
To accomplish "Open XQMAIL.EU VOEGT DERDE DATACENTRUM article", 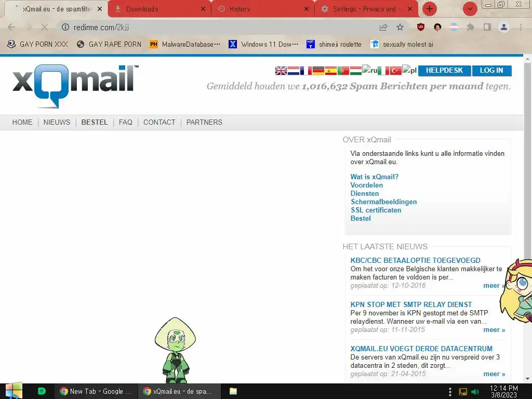I will [x=421, y=349].
